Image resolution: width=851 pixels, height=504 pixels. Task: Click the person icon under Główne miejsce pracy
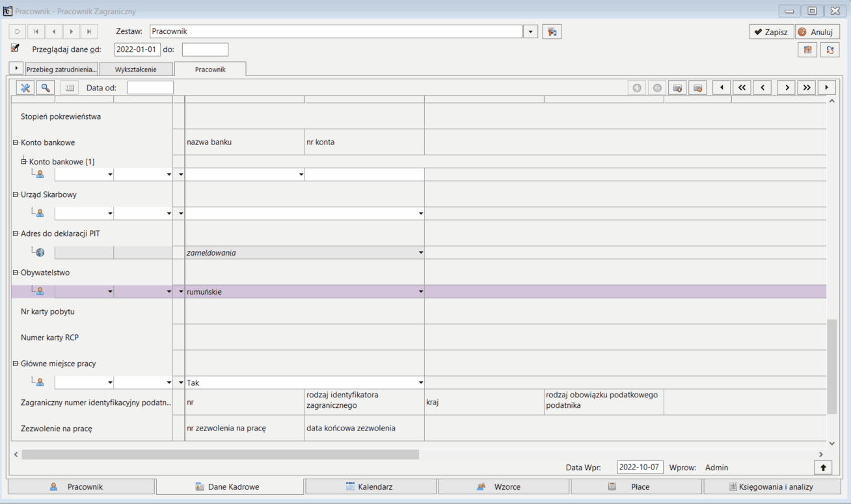[x=40, y=382]
